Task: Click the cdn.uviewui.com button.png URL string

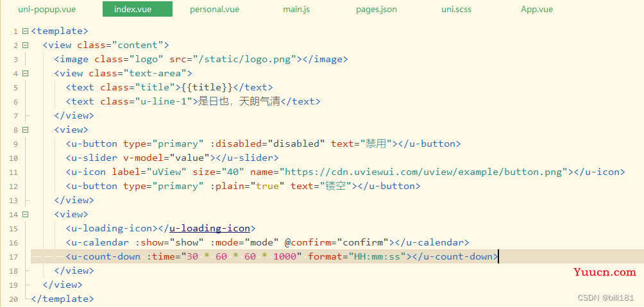Action: click(x=423, y=172)
